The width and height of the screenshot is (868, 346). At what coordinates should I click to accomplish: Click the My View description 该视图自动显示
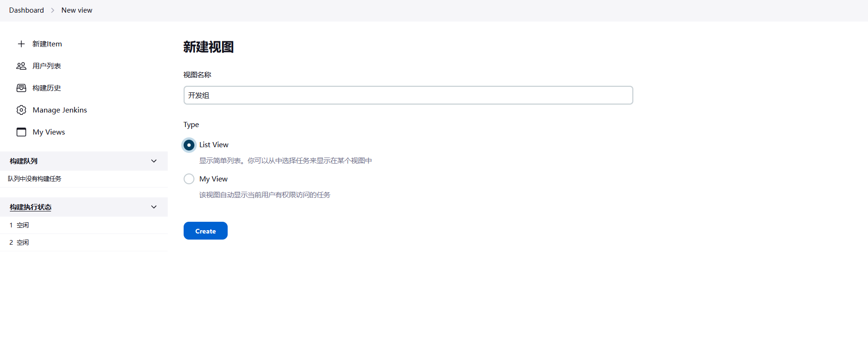[x=265, y=195]
